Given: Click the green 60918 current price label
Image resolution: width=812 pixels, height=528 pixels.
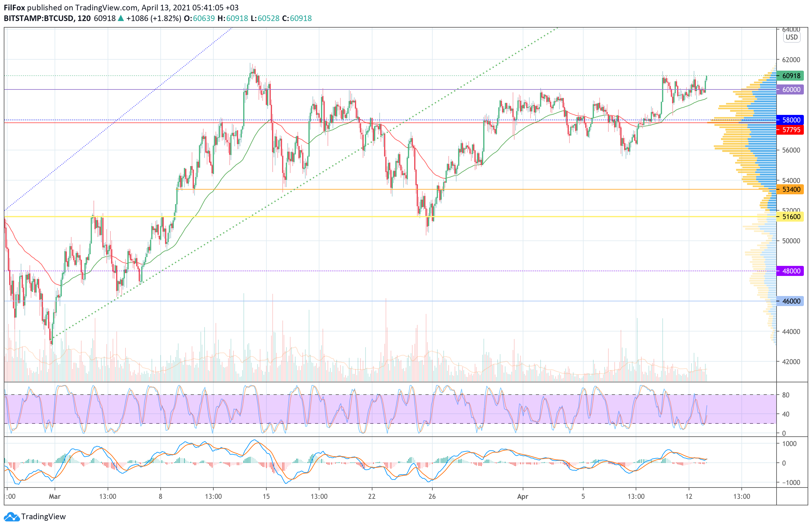Looking at the screenshot, I should tap(791, 76).
